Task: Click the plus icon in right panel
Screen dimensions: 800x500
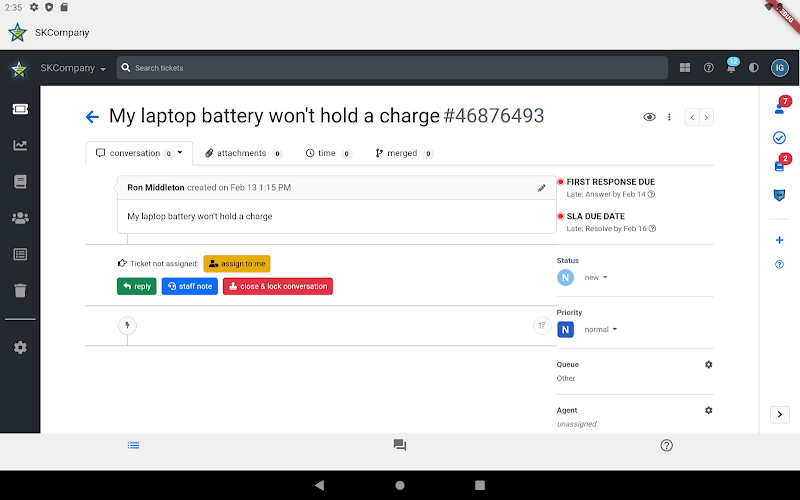Action: [779, 240]
